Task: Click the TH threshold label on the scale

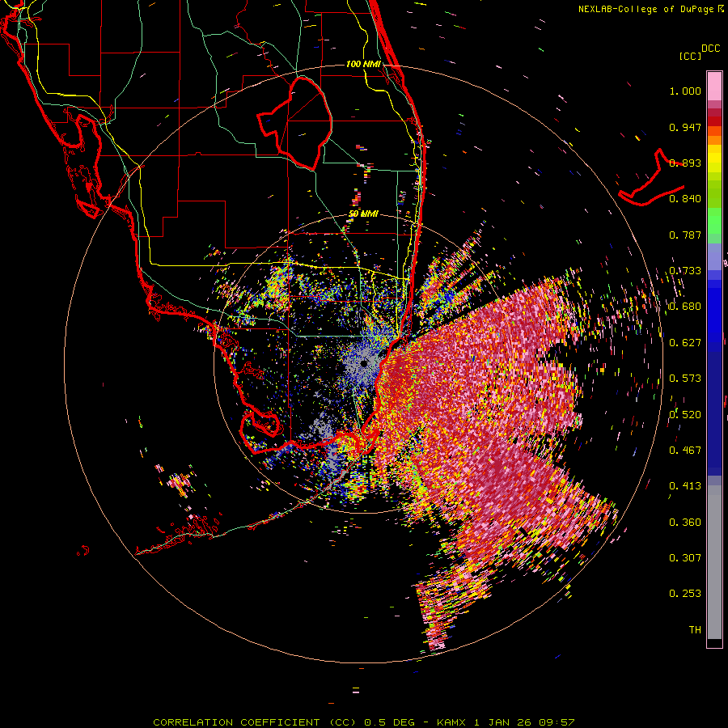Action: click(x=695, y=629)
